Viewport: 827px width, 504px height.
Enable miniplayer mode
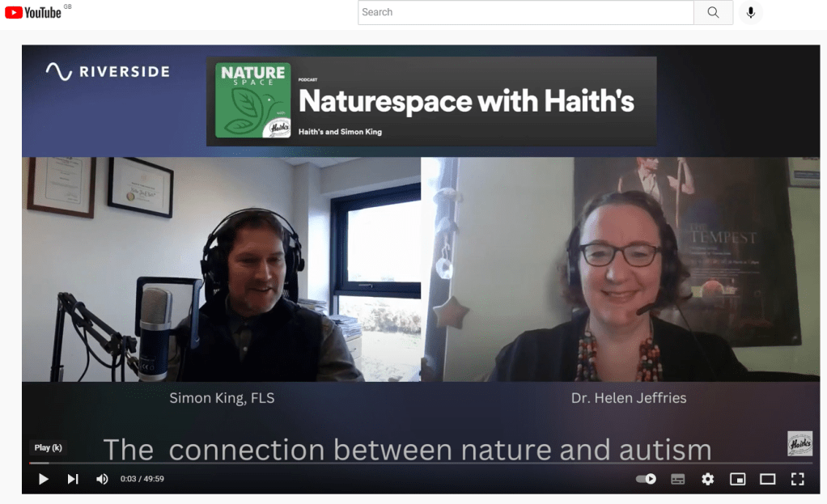[x=737, y=479]
